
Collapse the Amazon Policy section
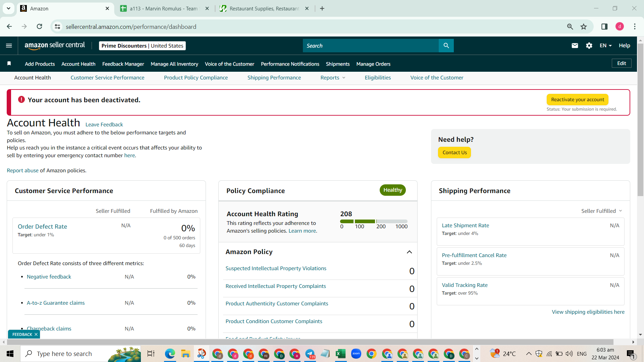[409, 252]
